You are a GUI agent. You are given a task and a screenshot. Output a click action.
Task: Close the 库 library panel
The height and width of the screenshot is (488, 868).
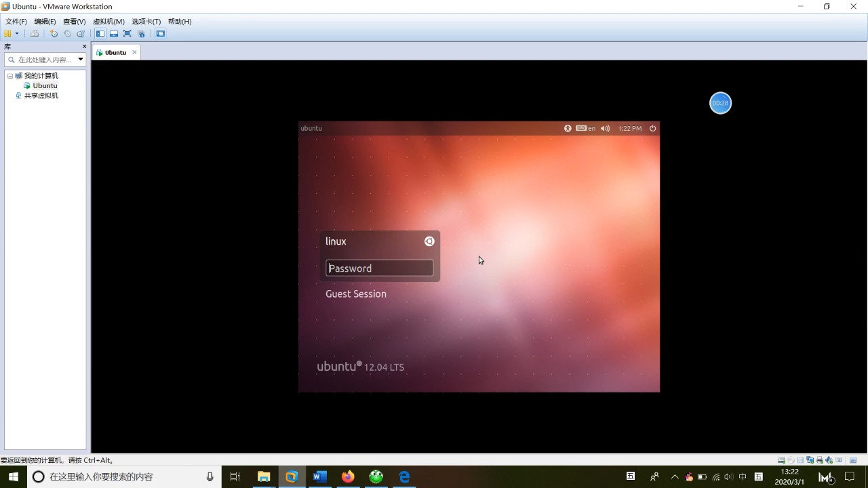84,47
